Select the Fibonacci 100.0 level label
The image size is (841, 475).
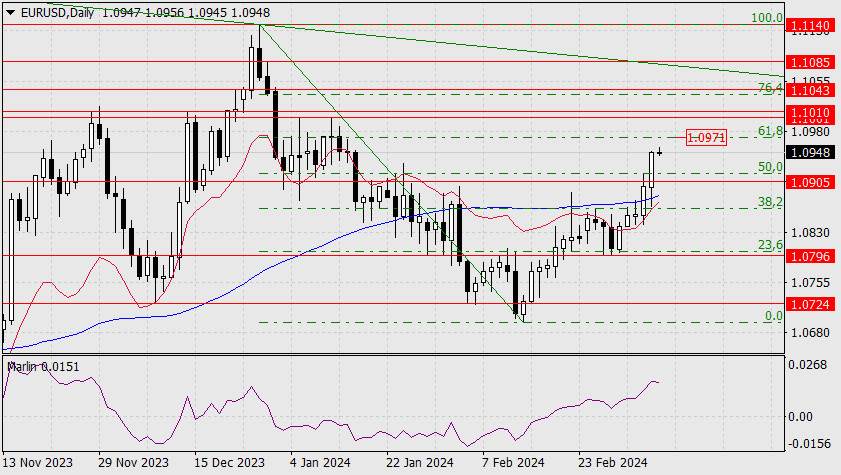[766, 18]
